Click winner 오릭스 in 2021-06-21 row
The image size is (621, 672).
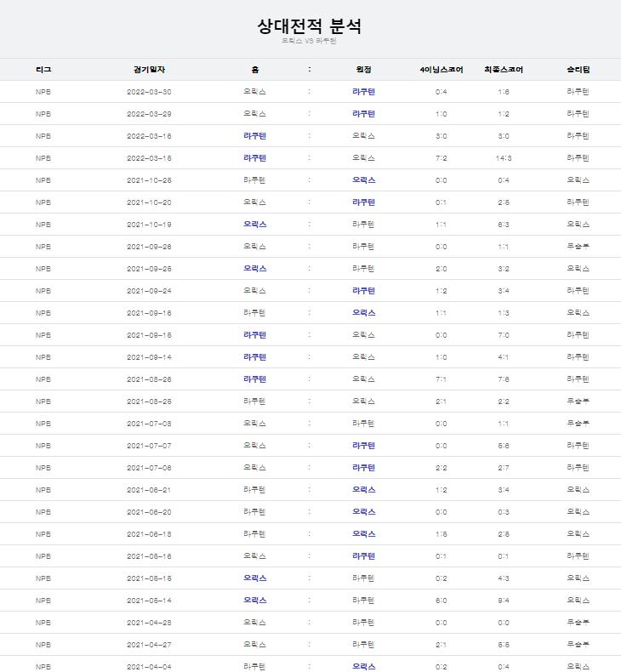pyautogui.click(x=578, y=490)
